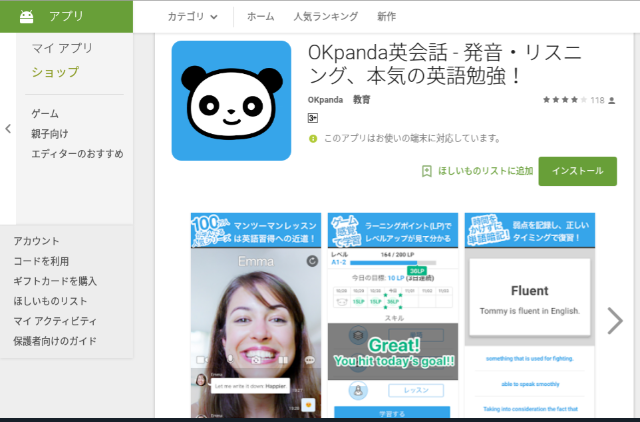Click the Android robot icon in green header

click(x=27, y=16)
